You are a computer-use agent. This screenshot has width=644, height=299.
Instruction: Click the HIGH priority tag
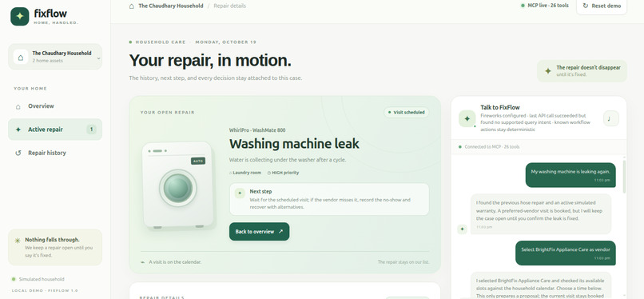pos(283,173)
